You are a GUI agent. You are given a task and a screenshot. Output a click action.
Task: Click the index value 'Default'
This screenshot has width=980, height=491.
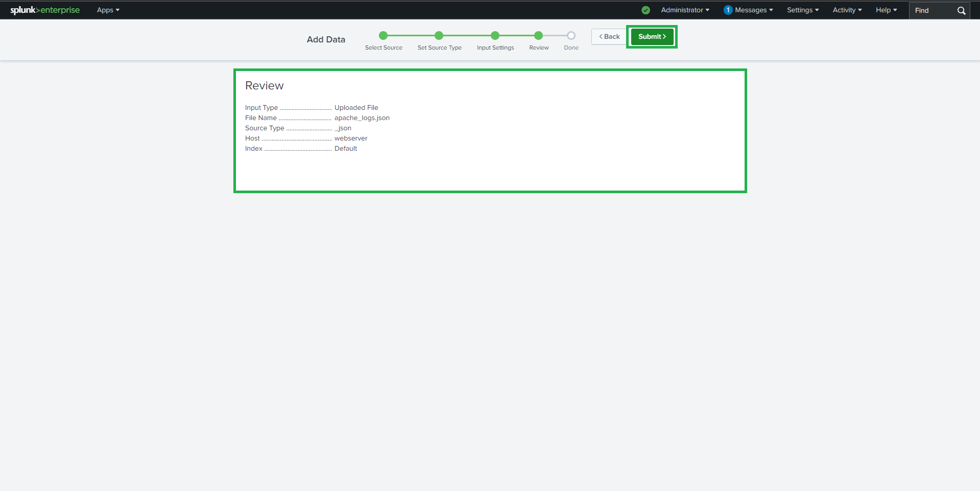346,149
